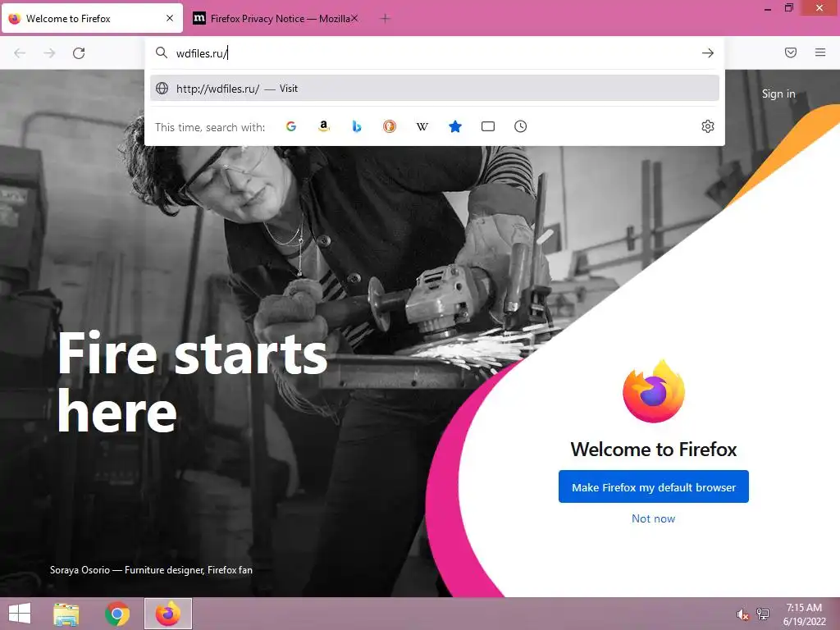Search with Wikipedia this time

click(422, 126)
